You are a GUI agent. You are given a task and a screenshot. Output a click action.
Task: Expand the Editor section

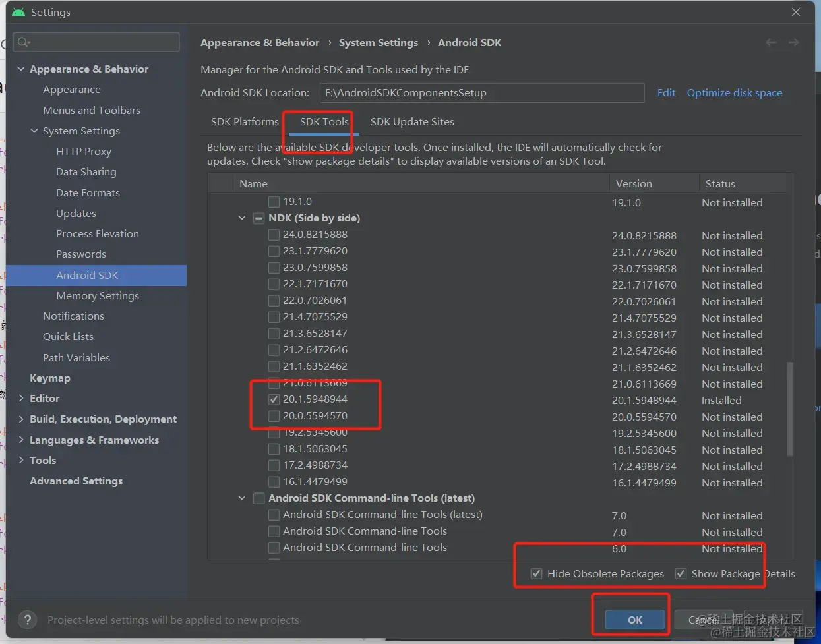[x=21, y=398]
